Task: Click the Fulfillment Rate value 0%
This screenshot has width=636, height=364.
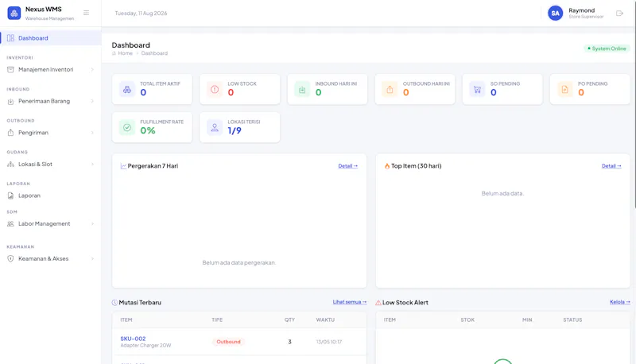Action: point(148,130)
